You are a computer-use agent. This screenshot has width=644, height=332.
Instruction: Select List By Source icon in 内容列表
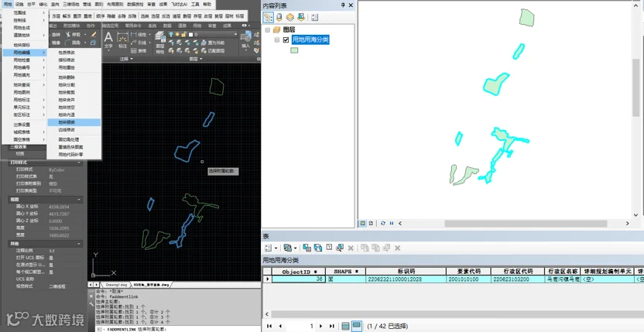279,17
